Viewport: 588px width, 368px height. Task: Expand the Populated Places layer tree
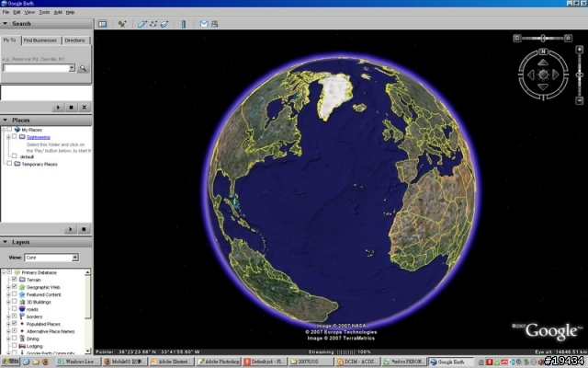(x=8, y=324)
